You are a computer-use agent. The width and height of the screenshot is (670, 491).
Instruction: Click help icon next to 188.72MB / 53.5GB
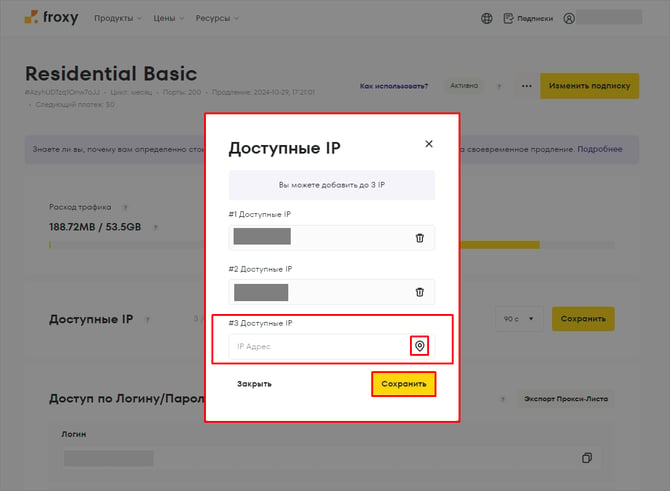(x=156, y=227)
